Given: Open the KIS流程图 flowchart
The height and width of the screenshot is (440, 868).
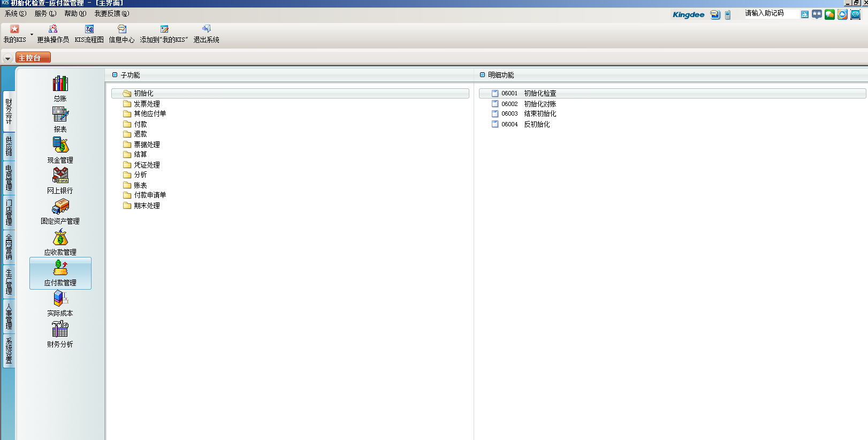Looking at the screenshot, I should 89,34.
